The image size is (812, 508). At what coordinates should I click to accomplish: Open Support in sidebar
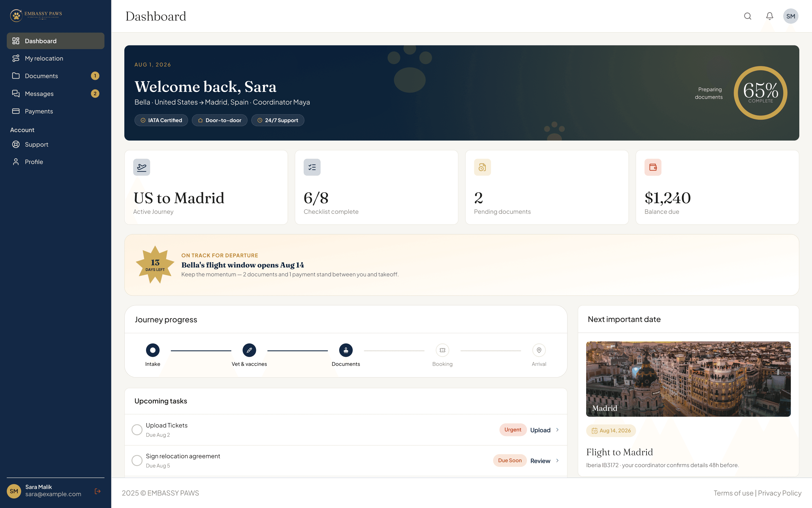(x=55, y=144)
